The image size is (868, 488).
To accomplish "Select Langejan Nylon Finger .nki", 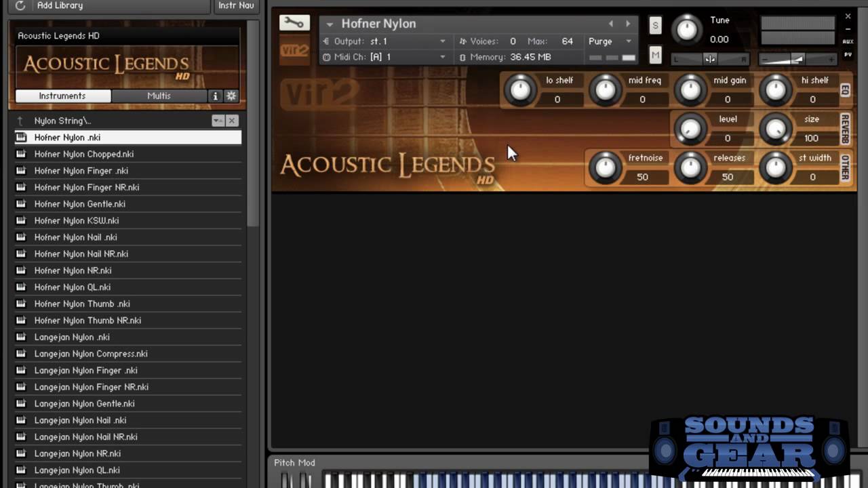I will [x=128, y=370].
